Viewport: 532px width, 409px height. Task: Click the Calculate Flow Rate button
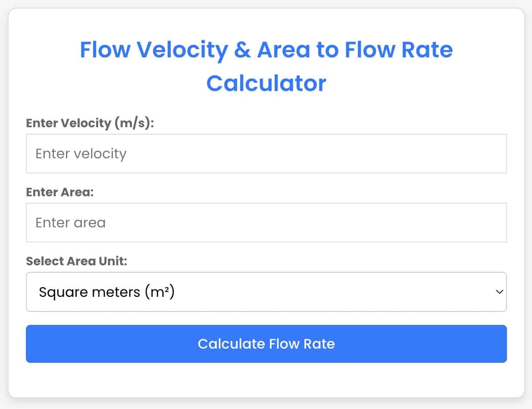click(x=266, y=344)
